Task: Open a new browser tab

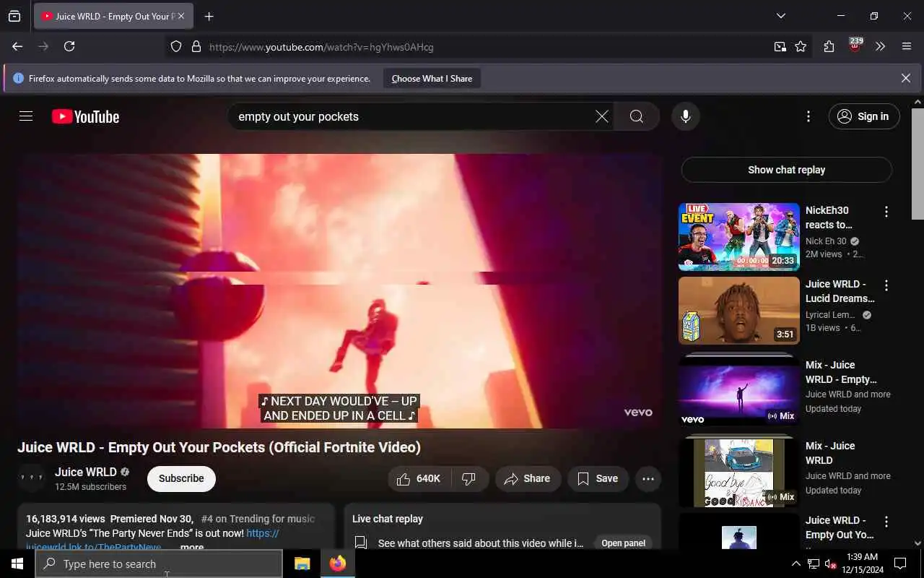Action: coord(209,16)
